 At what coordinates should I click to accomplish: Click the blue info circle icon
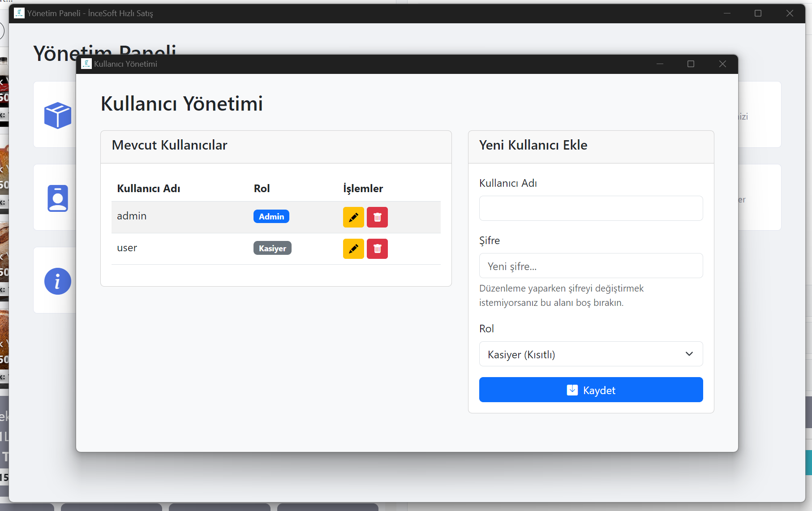pos(57,281)
